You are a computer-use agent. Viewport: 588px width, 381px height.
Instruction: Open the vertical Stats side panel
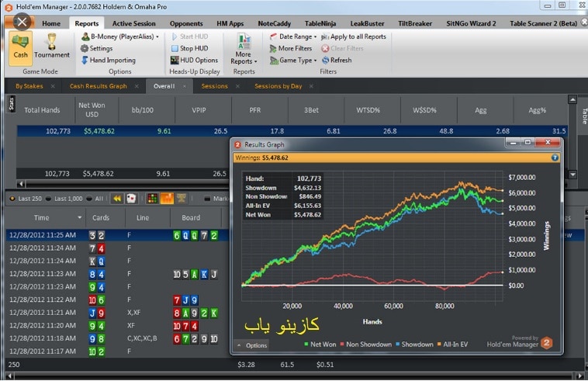point(12,104)
